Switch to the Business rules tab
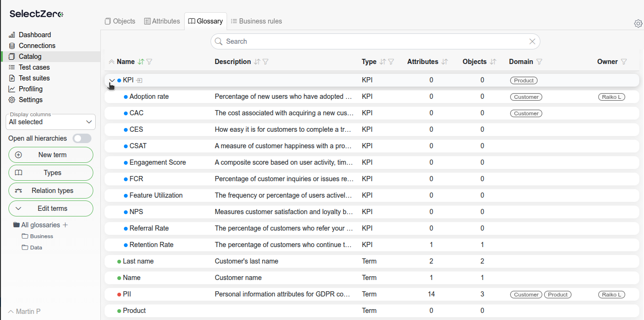The width and height of the screenshot is (644, 320). pos(256,21)
